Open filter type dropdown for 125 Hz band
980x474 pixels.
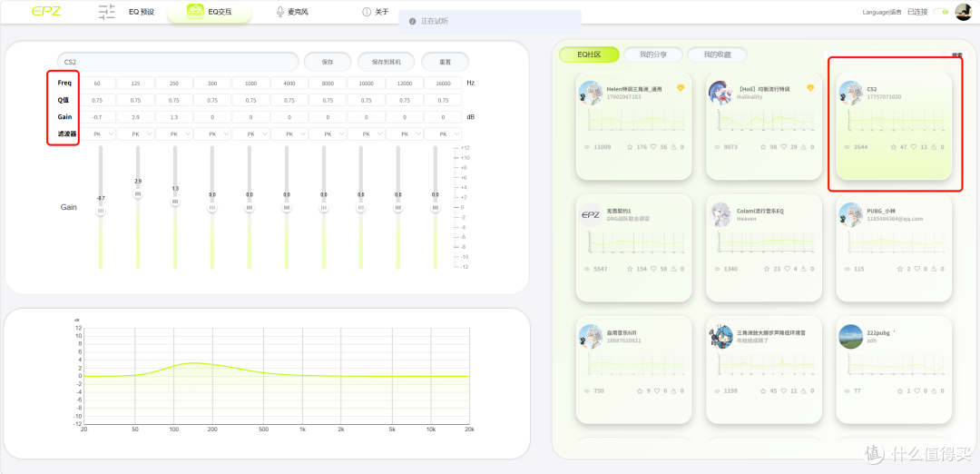135,133
